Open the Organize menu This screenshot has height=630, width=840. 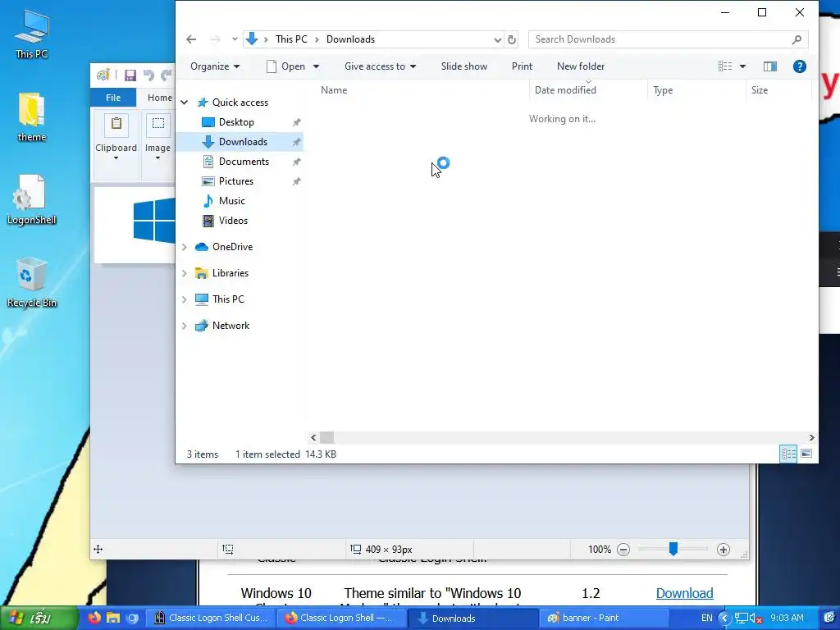click(215, 66)
